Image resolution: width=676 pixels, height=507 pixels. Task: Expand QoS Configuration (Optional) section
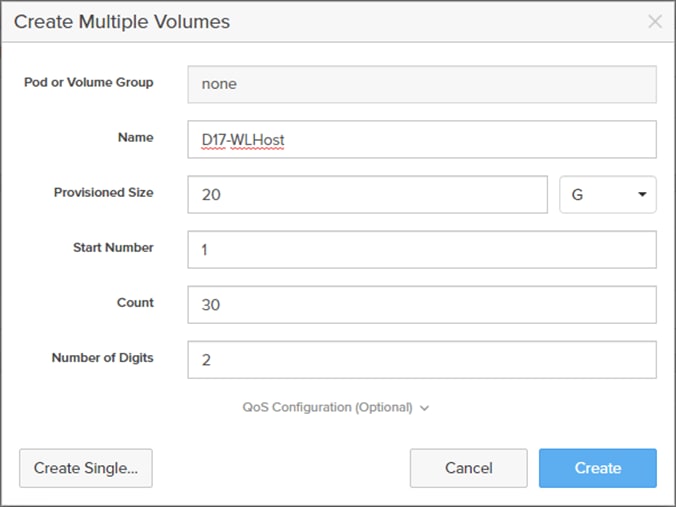[x=328, y=407]
